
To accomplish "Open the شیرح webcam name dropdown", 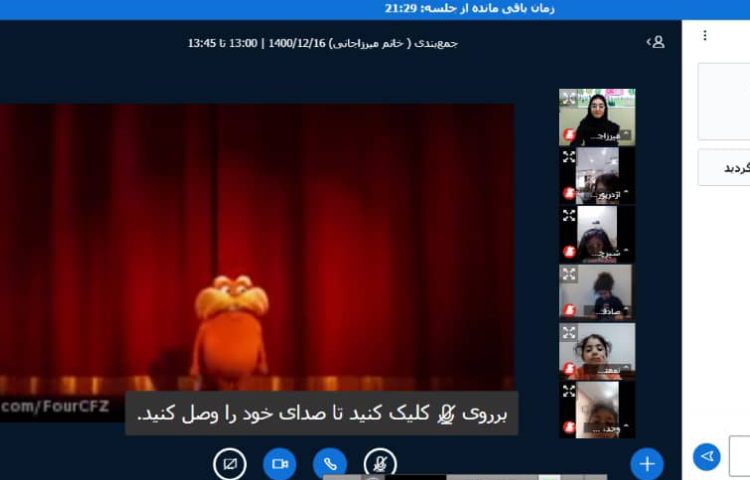I will click(608, 253).
